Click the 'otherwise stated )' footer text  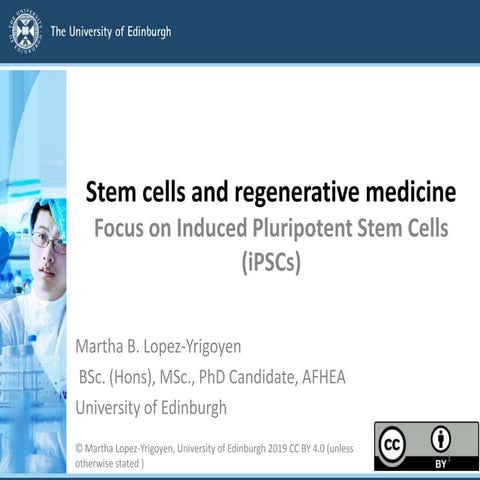click(x=109, y=464)
